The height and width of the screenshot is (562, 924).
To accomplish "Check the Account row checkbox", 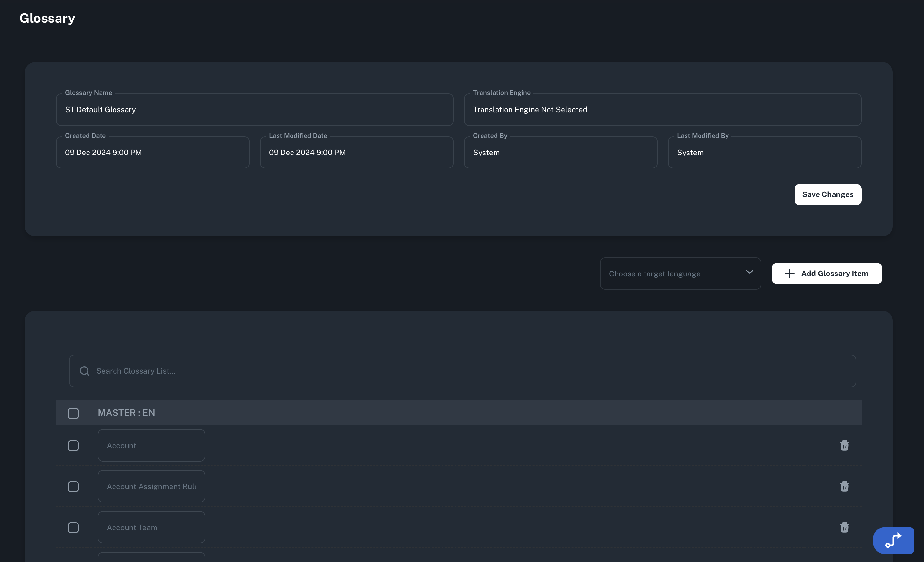I will [73, 445].
